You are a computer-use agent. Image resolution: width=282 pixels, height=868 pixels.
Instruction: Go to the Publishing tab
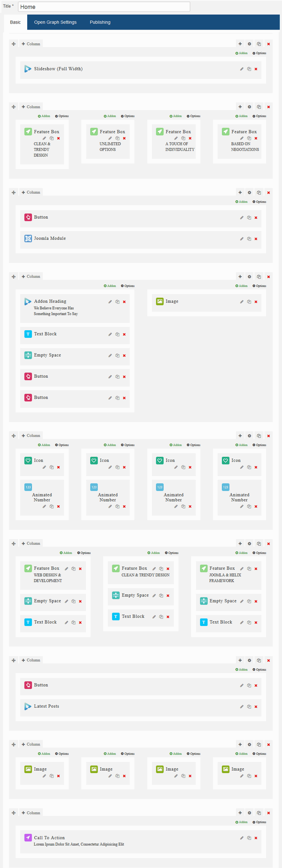pos(100,22)
